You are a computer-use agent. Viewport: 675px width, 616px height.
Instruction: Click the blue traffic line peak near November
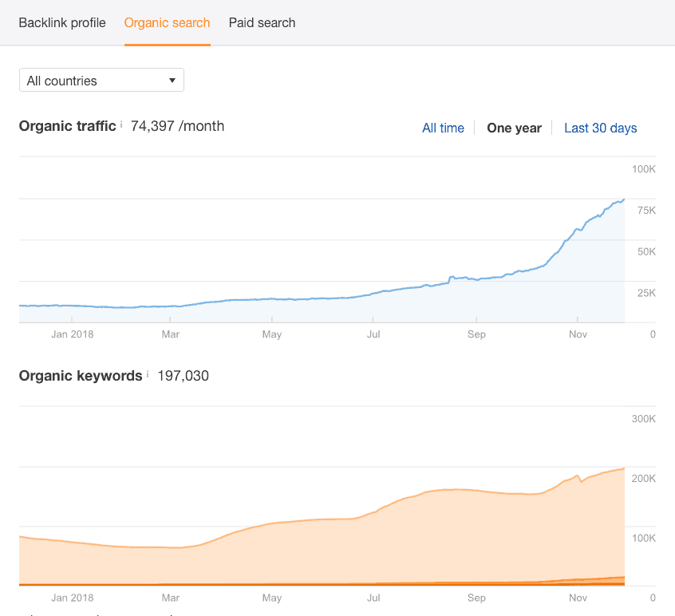coord(623,199)
